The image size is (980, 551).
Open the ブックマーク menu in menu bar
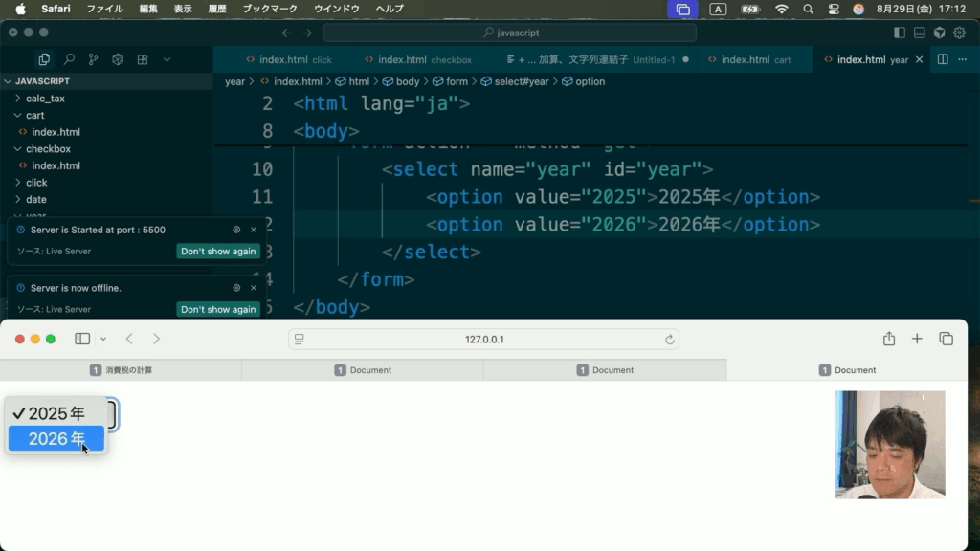click(269, 9)
